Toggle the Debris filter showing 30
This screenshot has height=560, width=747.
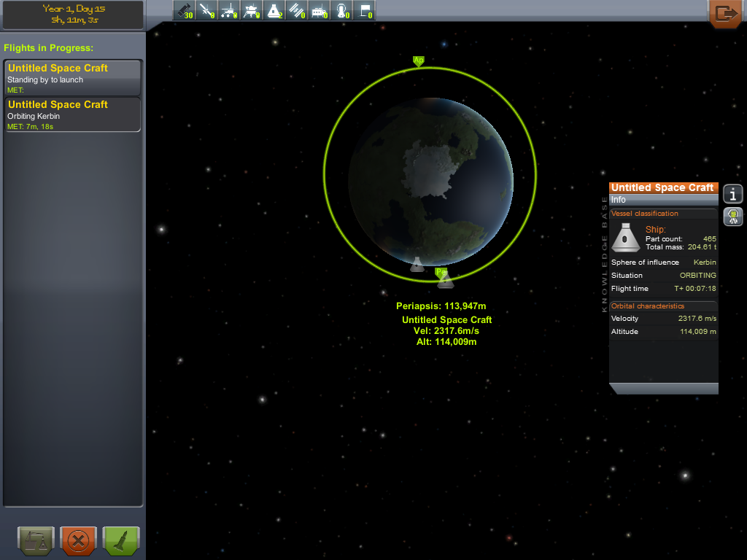(x=184, y=10)
